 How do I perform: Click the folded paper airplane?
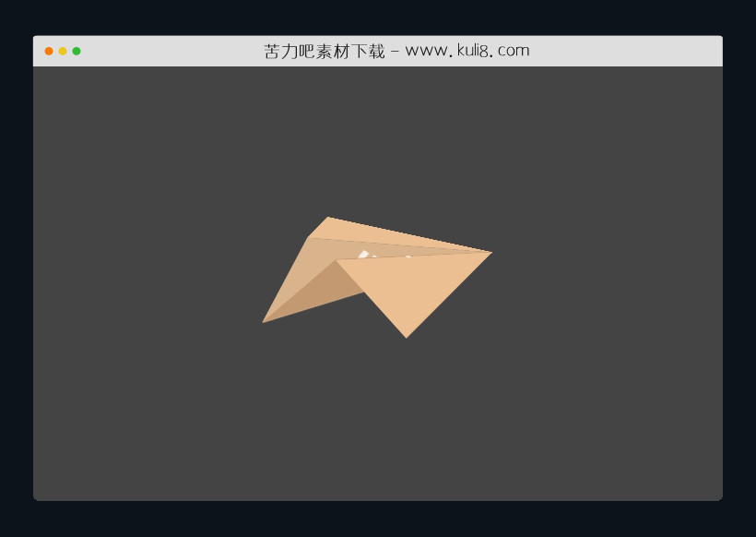(x=378, y=277)
